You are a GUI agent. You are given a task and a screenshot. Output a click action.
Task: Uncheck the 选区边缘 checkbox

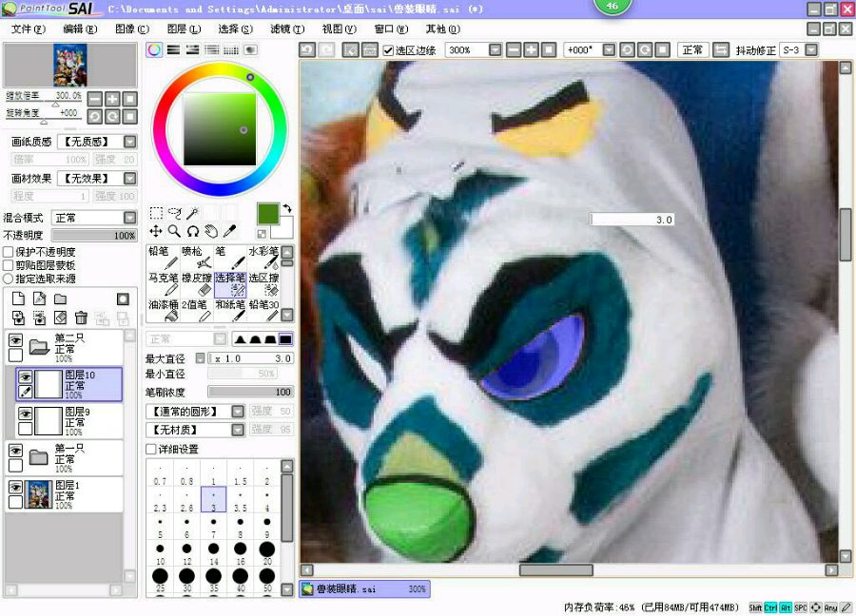coord(388,49)
